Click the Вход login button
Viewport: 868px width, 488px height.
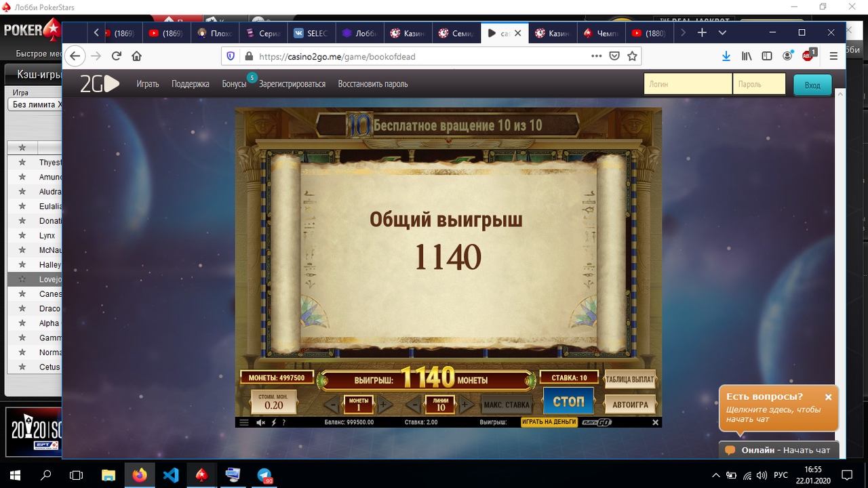tap(812, 85)
